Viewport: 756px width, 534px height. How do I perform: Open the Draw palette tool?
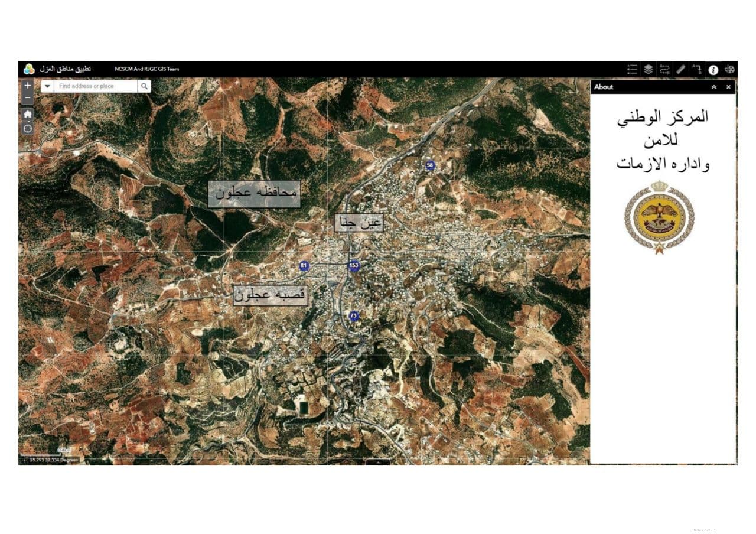(x=729, y=69)
